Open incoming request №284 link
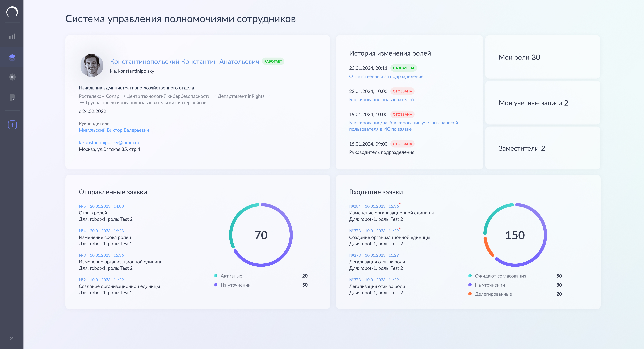644x349 pixels. pyautogui.click(x=355, y=206)
